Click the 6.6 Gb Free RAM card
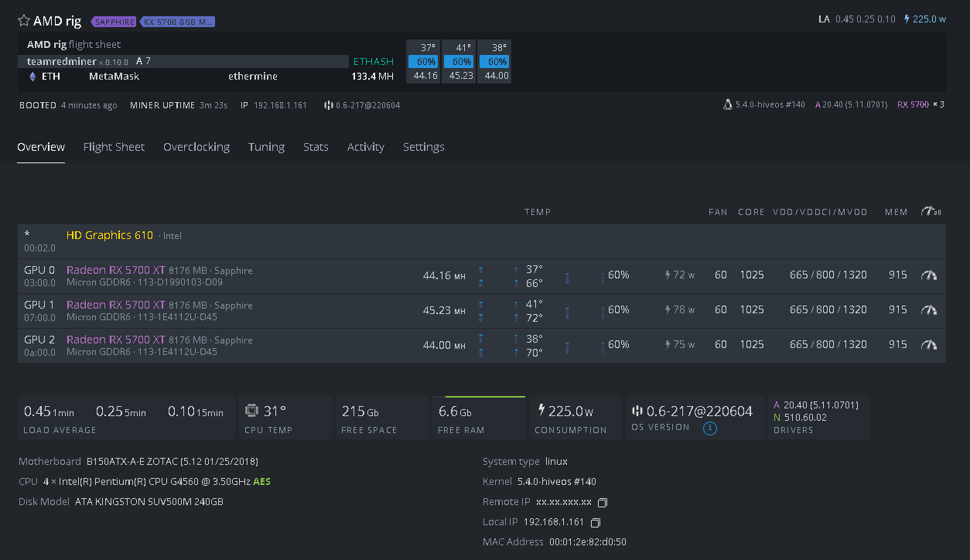 click(479, 418)
